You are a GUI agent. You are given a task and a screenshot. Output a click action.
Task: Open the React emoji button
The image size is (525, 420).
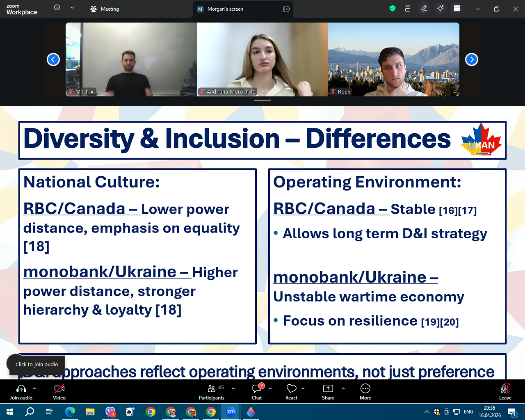click(291, 391)
